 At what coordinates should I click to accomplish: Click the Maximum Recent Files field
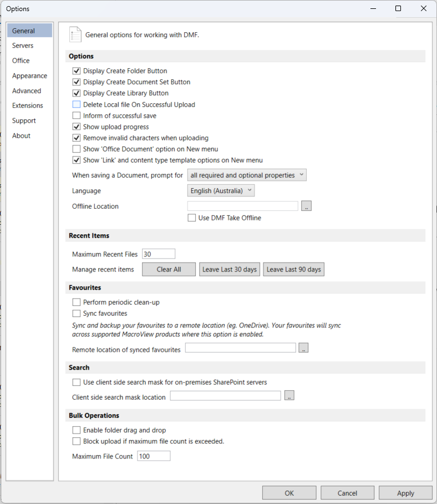pyautogui.click(x=159, y=254)
